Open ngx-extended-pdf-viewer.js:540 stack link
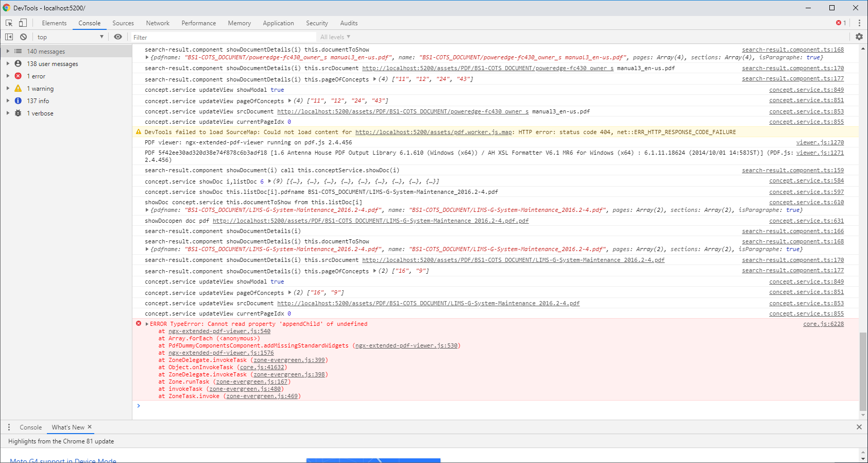 [219, 332]
